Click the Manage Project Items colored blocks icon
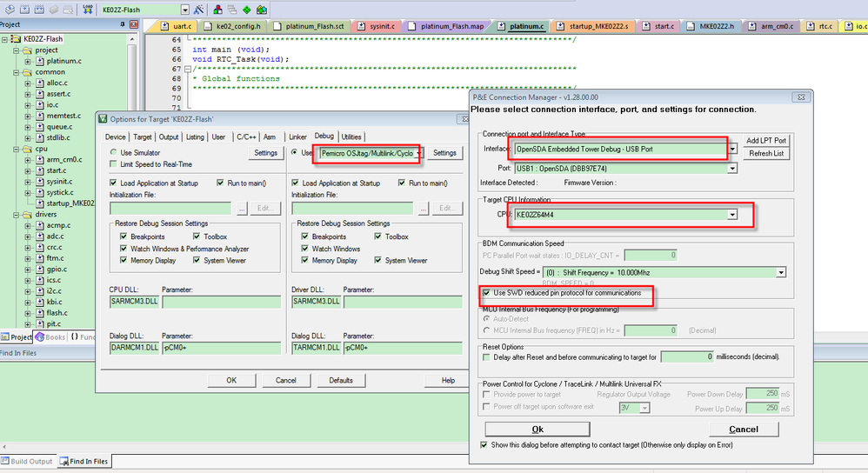 pyautogui.click(x=218, y=10)
